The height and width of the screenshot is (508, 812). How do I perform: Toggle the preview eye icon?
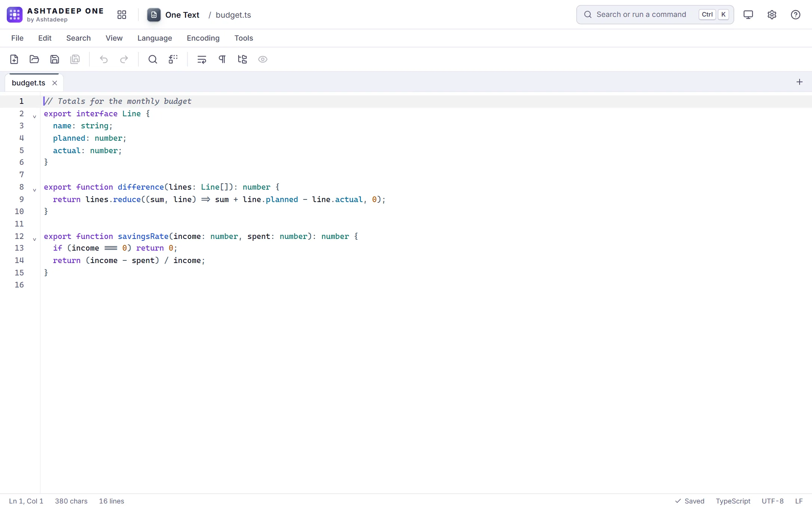263,59
